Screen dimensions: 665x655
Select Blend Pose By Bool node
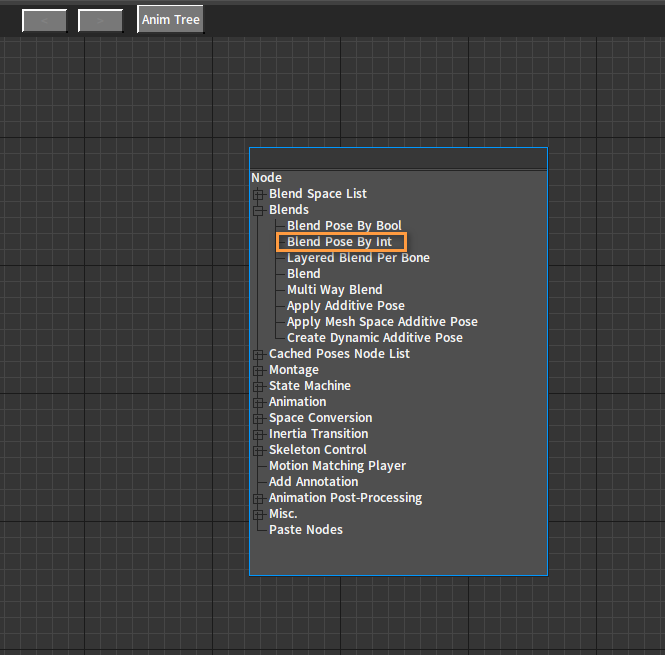pyautogui.click(x=344, y=226)
